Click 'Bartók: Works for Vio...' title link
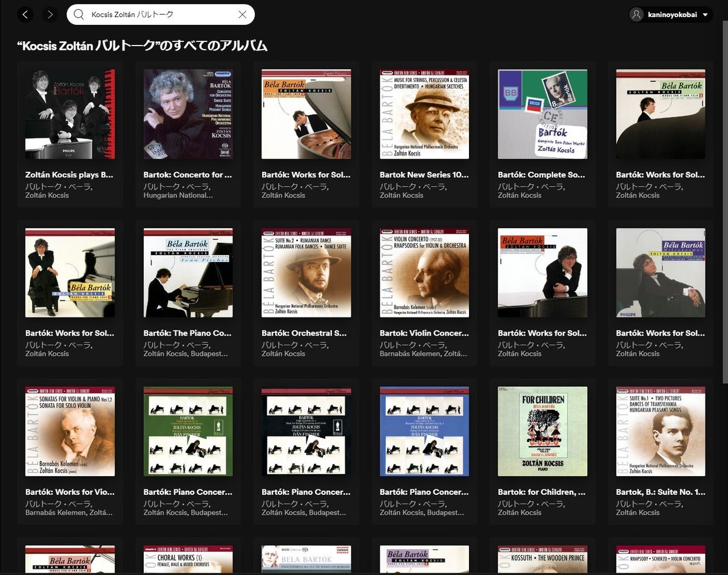This screenshot has width=728, height=575. tap(70, 492)
